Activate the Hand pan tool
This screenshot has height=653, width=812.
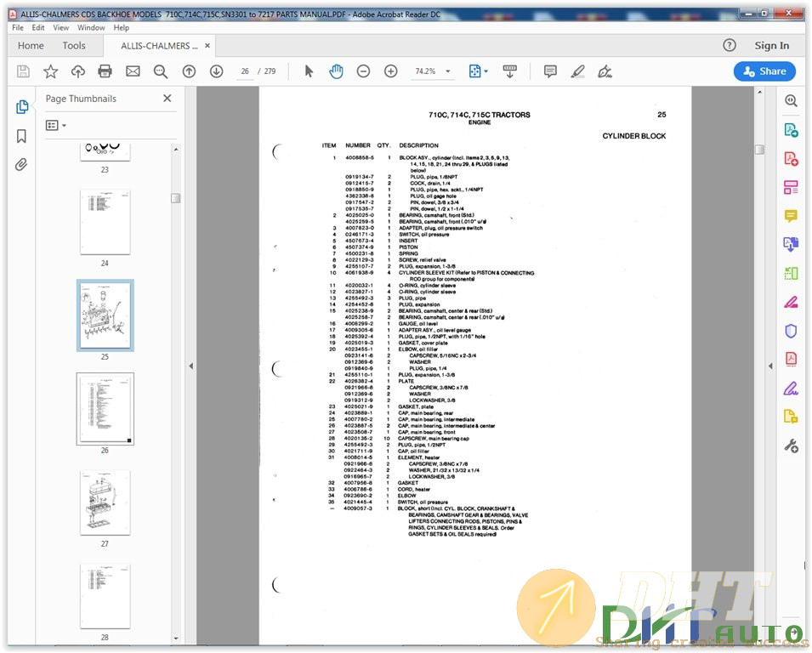point(336,71)
